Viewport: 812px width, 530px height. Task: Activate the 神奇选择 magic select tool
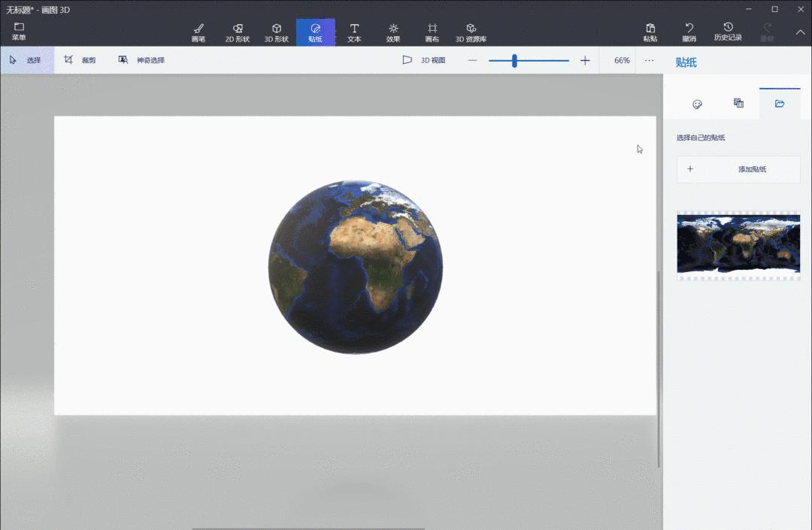(x=141, y=60)
